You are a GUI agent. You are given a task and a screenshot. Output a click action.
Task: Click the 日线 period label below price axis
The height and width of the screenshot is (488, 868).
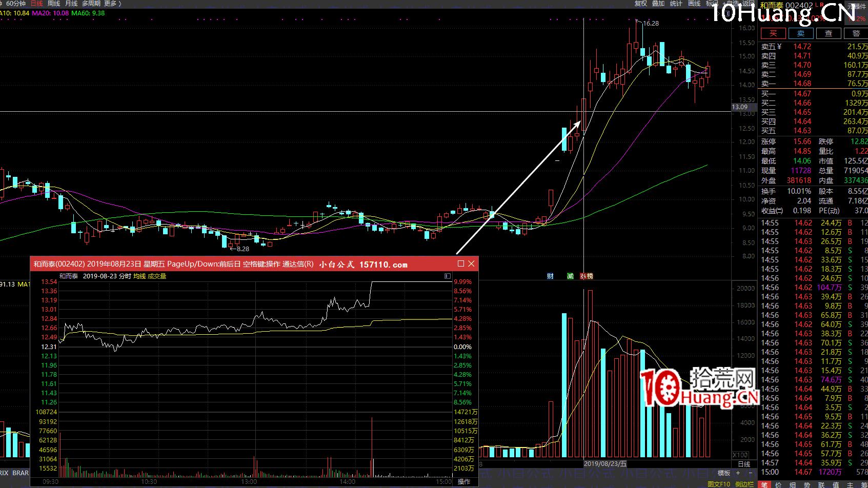click(x=744, y=464)
